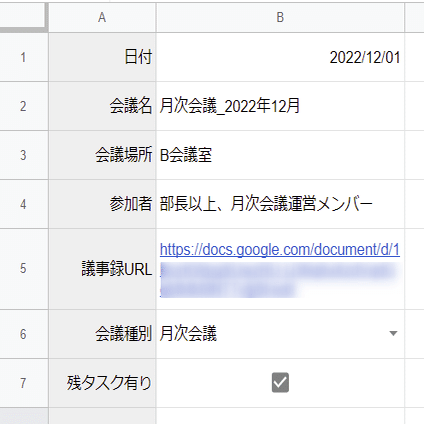
Task: Select row 4 header
Action: 24,204
